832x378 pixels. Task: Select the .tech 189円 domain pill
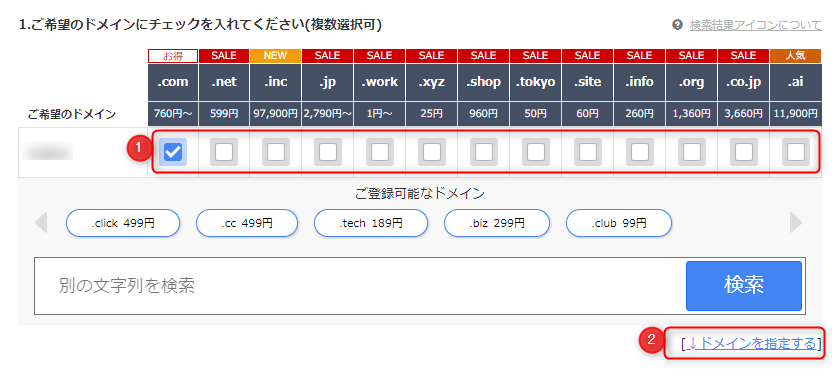coord(371,223)
